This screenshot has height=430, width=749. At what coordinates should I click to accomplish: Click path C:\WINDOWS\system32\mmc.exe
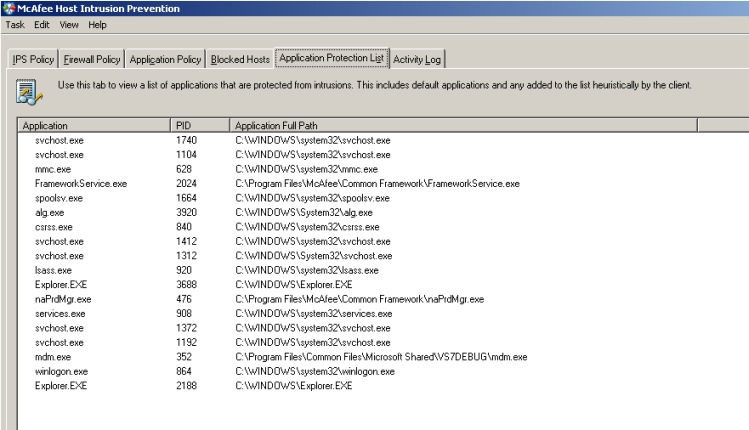(306, 169)
